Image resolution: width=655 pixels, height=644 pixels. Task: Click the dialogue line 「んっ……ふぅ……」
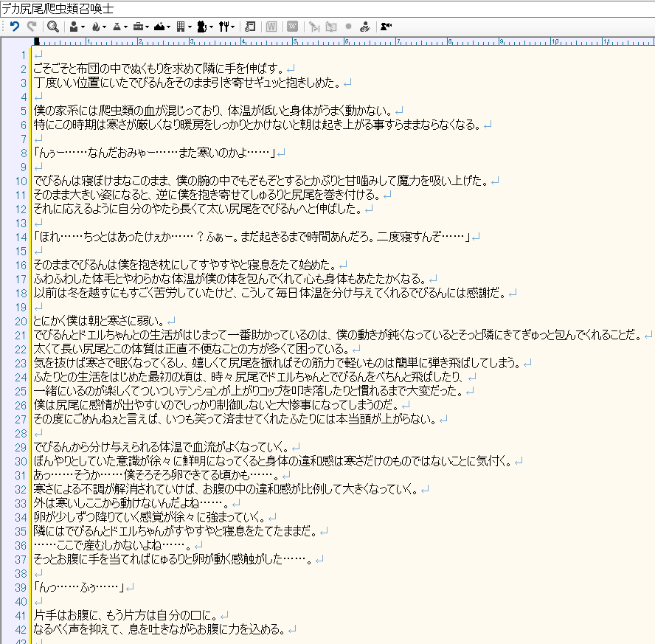pos(79,587)
